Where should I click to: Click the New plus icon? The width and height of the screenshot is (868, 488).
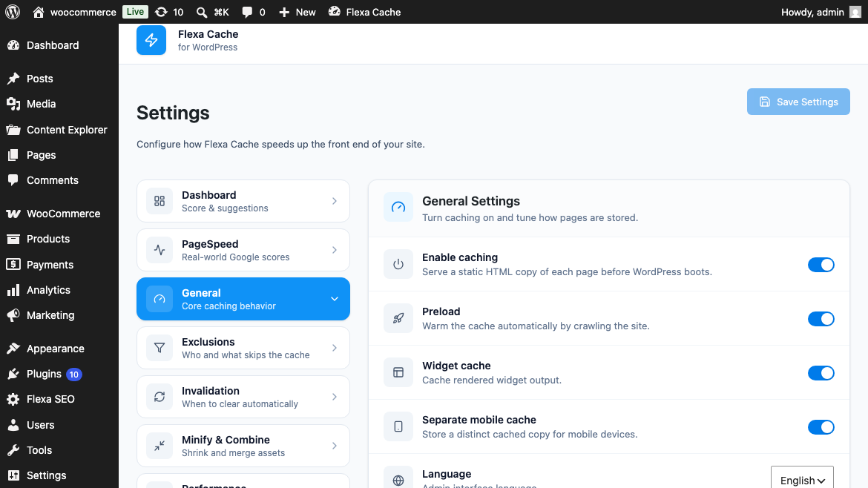284,12
